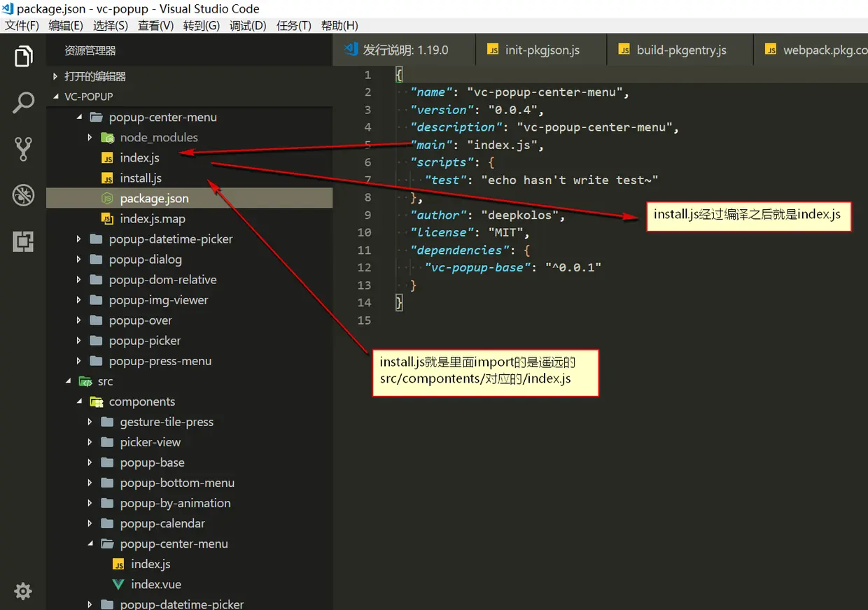Click the JS icon on build-pkgentry.js tab

624,50
